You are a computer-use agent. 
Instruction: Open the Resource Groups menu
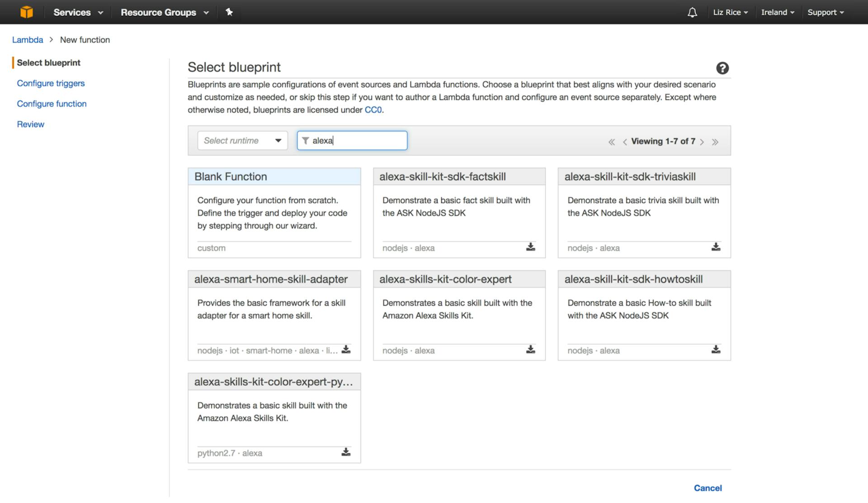[164, 12]
